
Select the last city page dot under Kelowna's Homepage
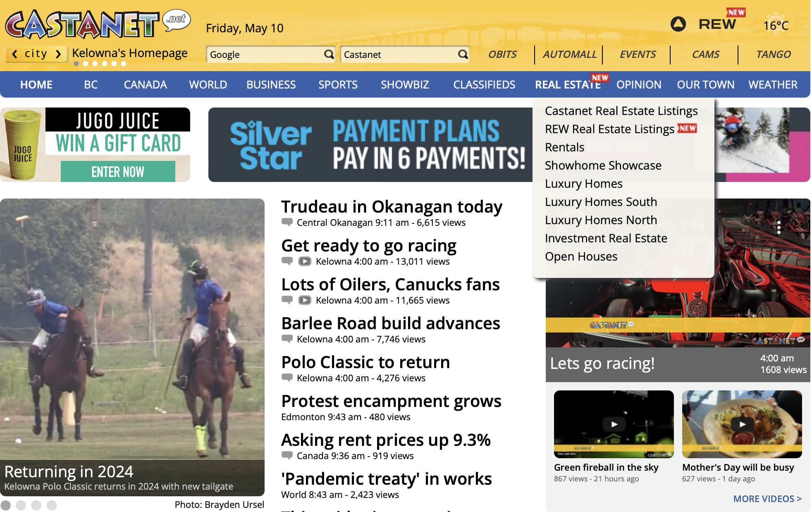coord(124,64)
